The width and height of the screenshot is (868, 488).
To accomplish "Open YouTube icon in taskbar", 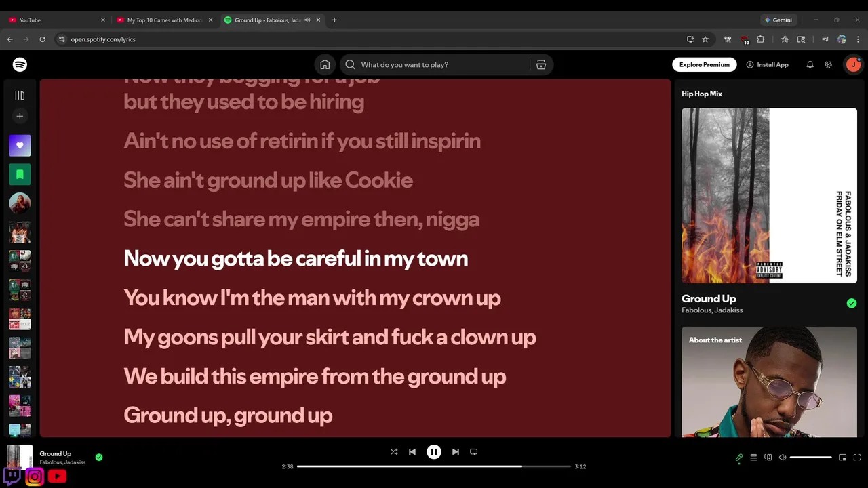I will (x=57, y=476).
